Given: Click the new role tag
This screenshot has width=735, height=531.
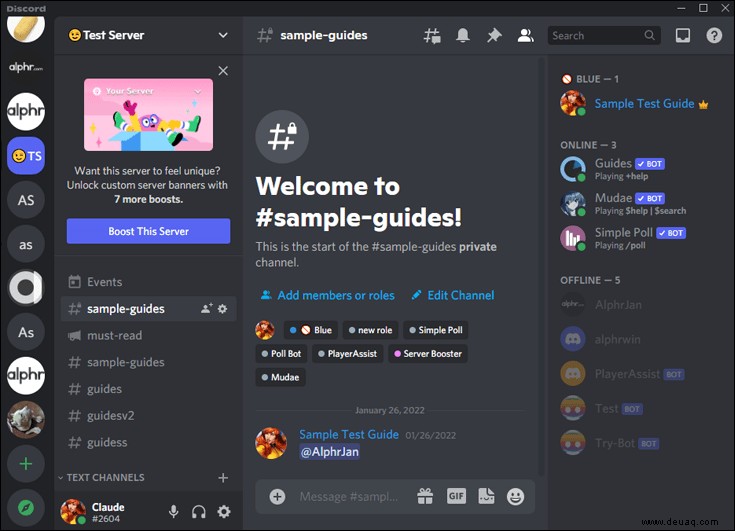Looking at the screenshot, I should [370, 330].
